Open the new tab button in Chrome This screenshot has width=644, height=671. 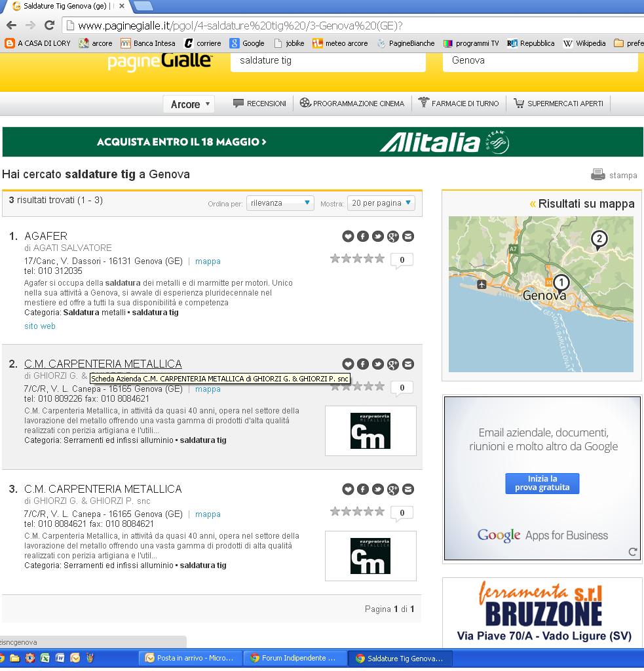(143, 6)
